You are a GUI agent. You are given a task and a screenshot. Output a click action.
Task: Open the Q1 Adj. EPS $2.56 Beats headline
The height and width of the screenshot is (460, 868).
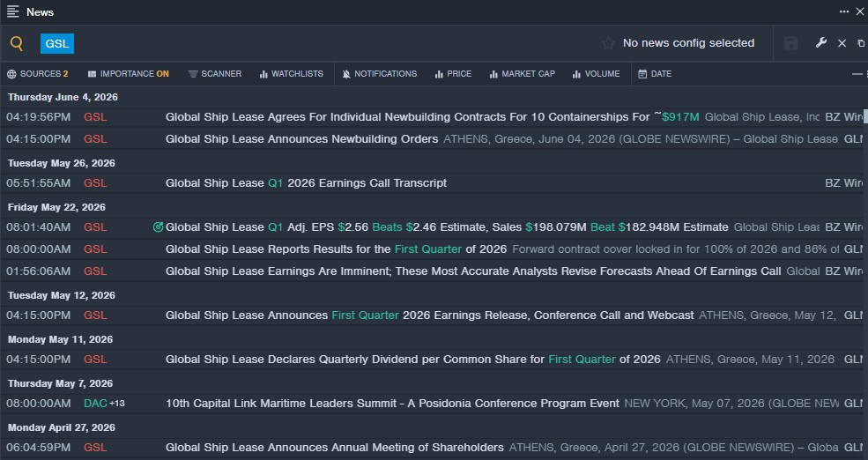(x=447, y=227)
